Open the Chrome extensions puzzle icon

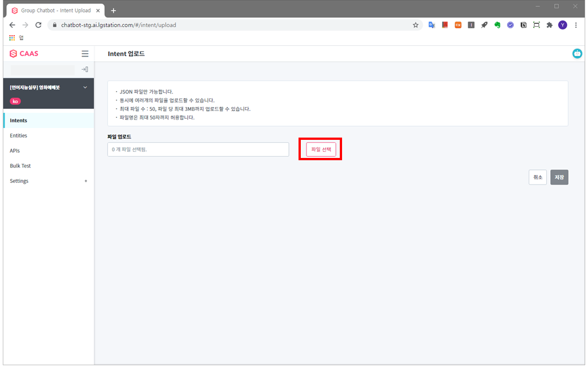pos(550,25)
